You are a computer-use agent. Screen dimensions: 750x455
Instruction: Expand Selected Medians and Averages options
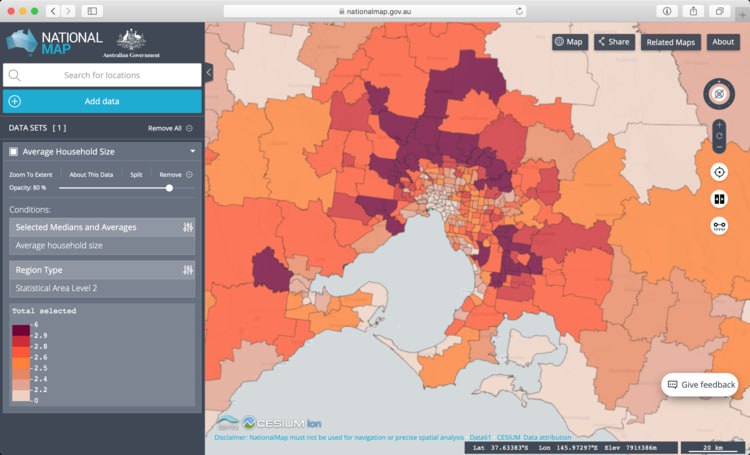click(187, 228)
